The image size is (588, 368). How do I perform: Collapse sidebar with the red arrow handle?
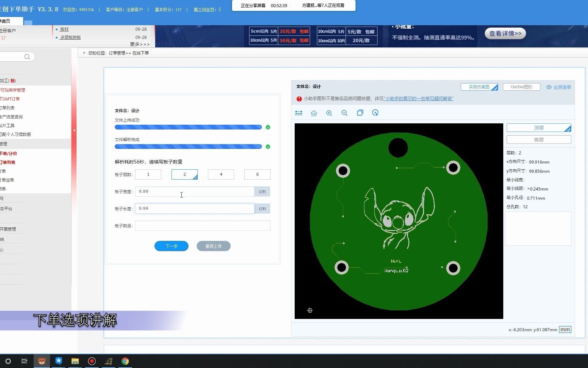pos(74,130)
